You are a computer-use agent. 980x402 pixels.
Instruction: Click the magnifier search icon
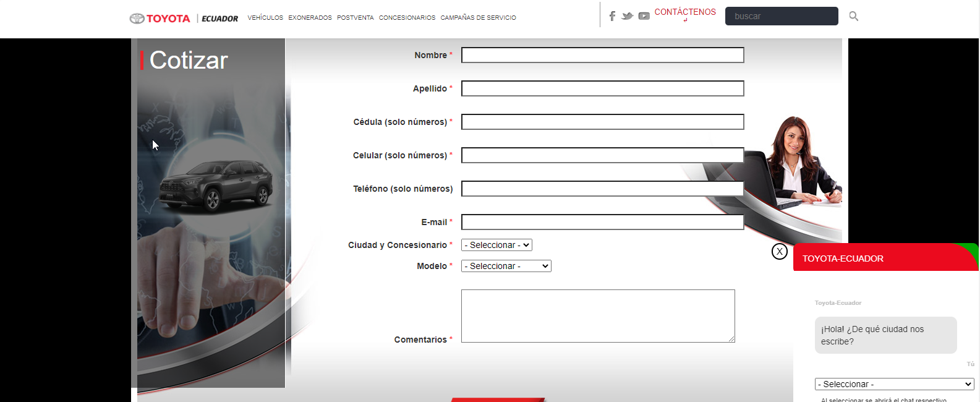click(x=854, y=16)
